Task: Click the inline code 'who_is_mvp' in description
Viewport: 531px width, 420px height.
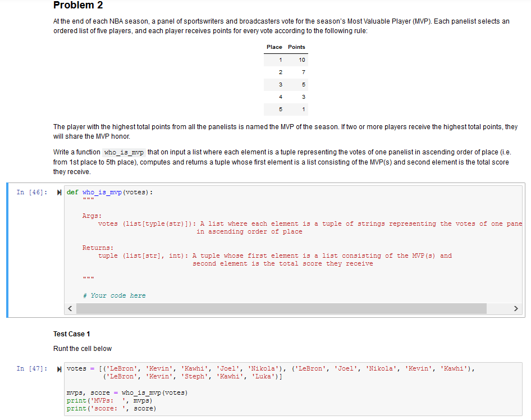Action: [x=124, y=152]
